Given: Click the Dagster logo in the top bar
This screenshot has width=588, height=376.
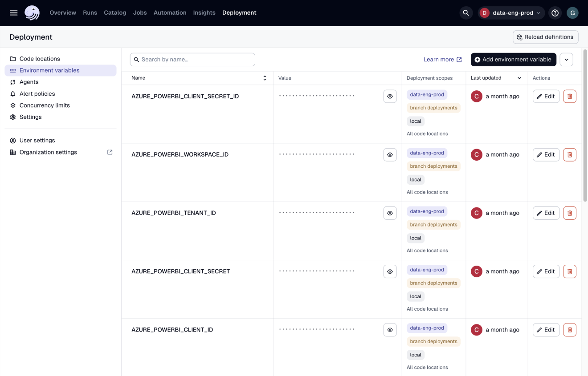Looking at the screenshot, I should (x=31, y=12).
